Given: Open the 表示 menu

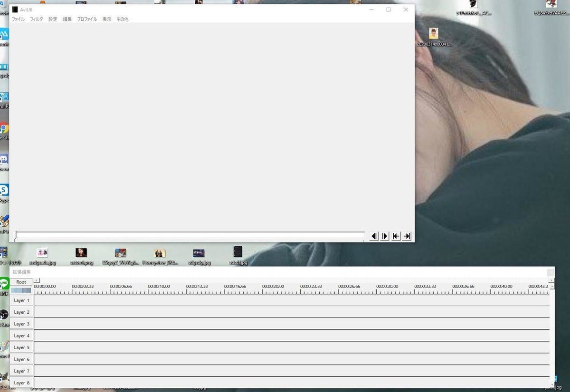Looking at the screenshot, I should pyautogui.click(x=107, y=19).
